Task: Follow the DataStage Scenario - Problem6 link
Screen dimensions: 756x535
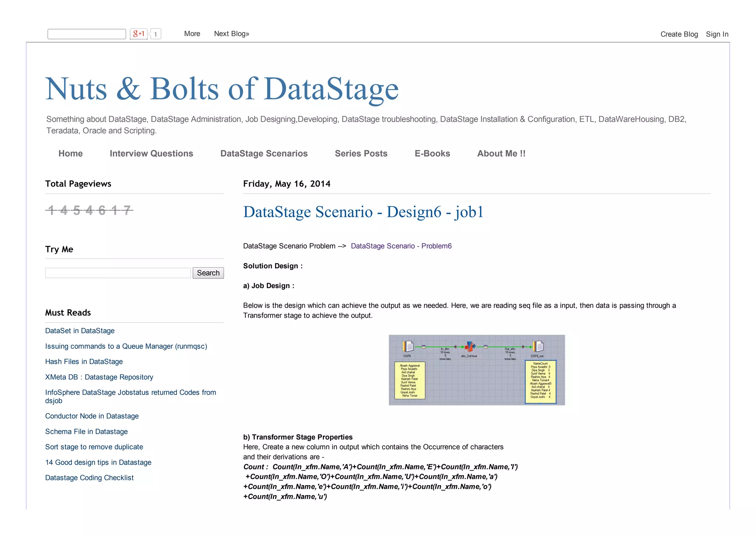Action: point(401,246)
